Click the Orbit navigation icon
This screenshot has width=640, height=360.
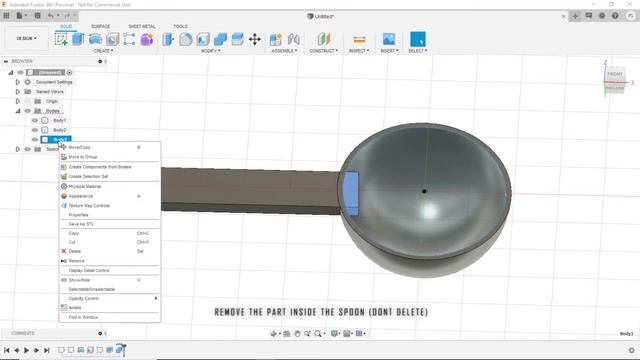coord(274,333)
